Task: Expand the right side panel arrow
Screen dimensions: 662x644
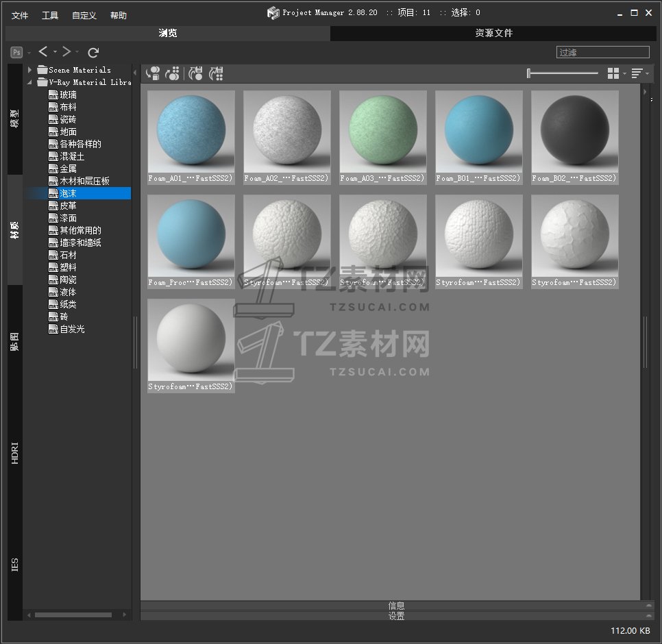Action: click(x=644, y=92)
